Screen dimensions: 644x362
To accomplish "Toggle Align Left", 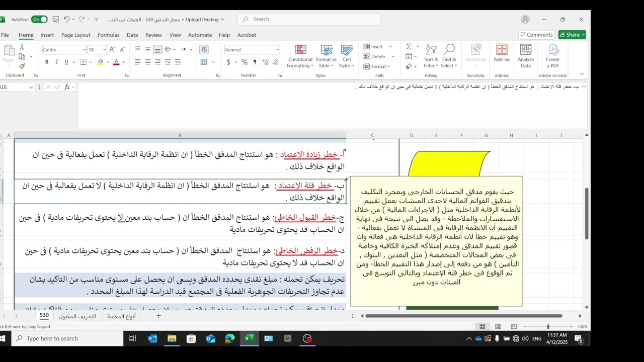I will [138, 62].
